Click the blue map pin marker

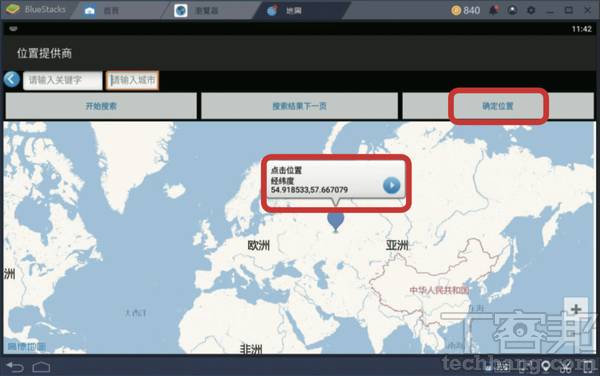pyautogui.click(x=336, y=222)
